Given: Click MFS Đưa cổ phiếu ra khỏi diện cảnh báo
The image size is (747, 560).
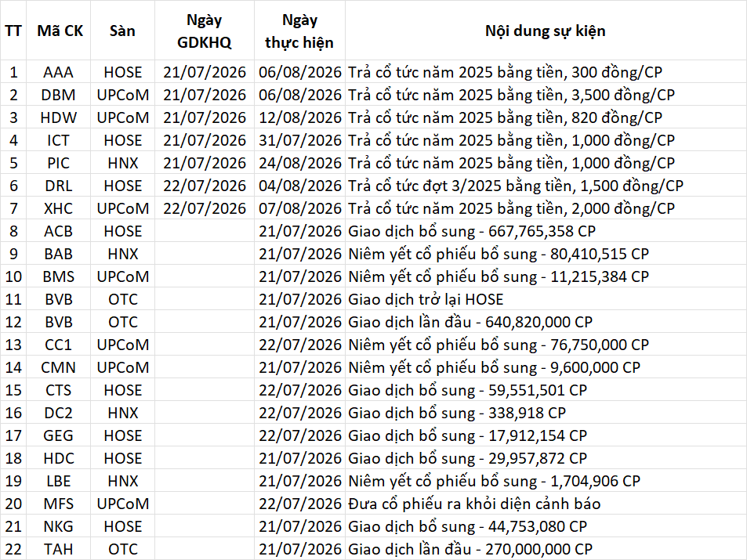Looking at the screenshot, I should pos(474,504).
